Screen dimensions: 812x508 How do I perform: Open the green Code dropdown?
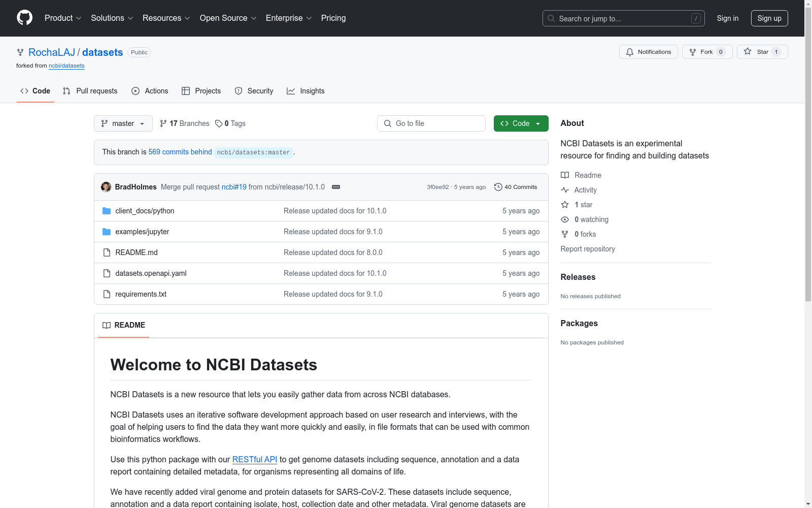point(521,123)
